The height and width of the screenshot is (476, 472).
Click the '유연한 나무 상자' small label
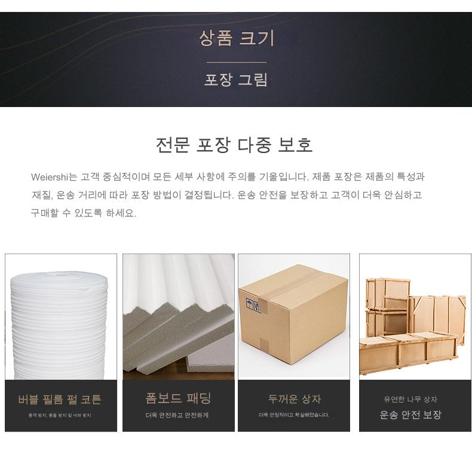[410, 399]
